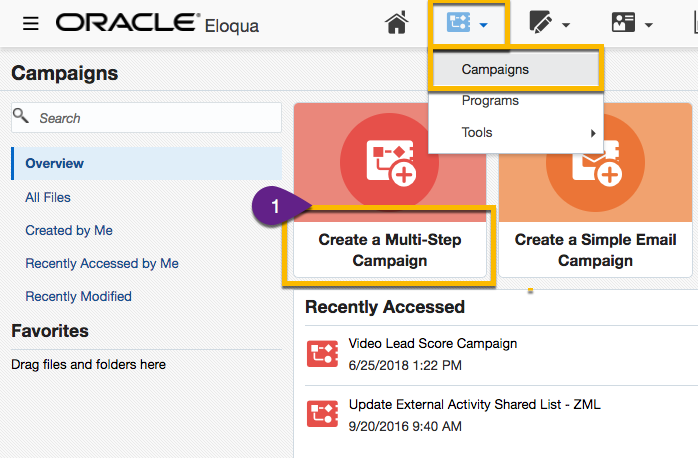The width and height of the screenshot is (698, 458).
Task: Expand the Assets dropdown arrow
Action: 566,25
